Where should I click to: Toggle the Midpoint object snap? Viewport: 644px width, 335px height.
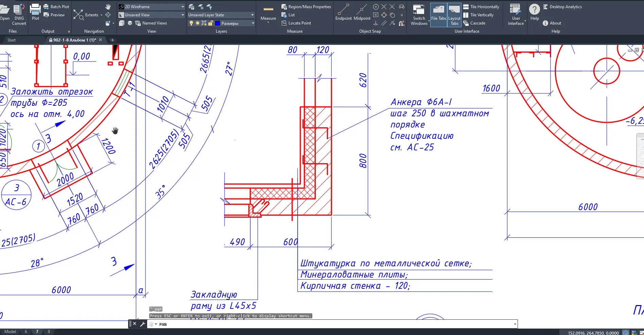362,13
